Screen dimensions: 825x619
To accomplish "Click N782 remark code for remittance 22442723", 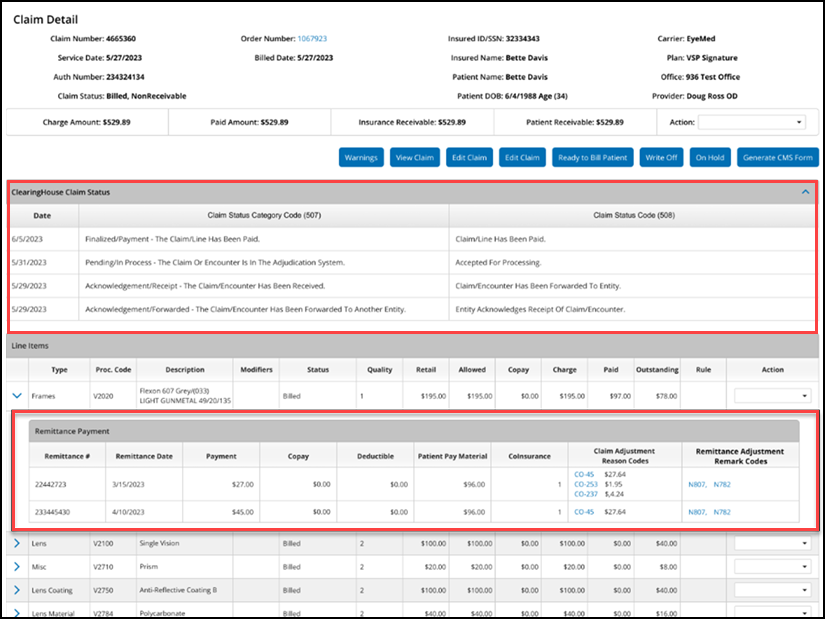I will click(x=722, y=484).
